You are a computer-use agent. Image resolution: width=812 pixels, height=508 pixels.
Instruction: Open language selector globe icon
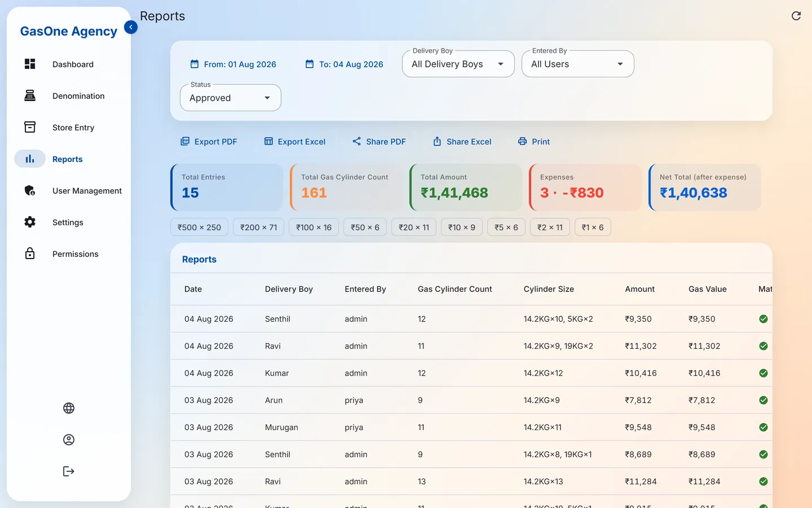click(x=69, y=408)
